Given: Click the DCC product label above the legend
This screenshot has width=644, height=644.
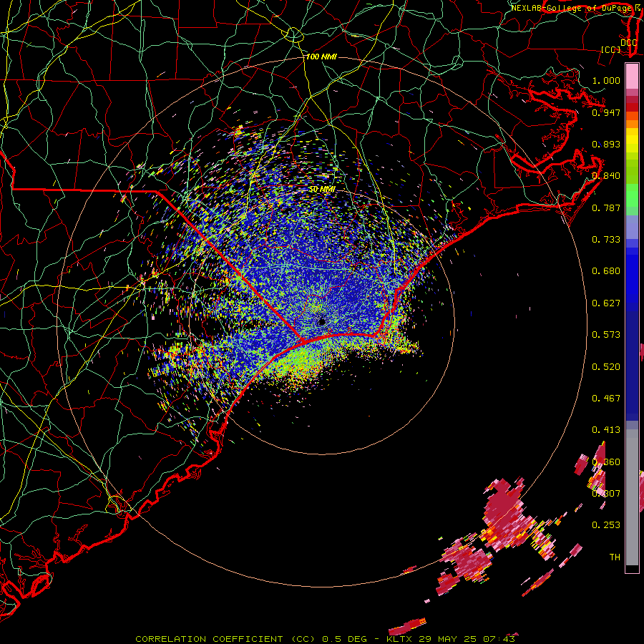Looking at the screenshot, I should [628, 43].
